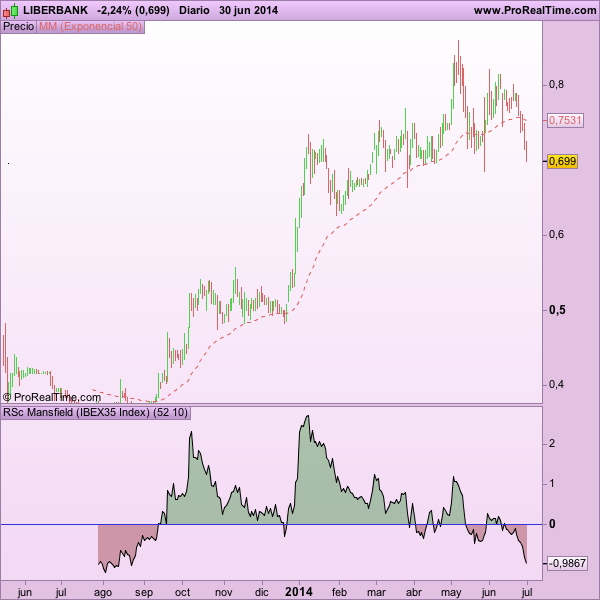Viewport: 600px width, 600px height.
Task: Click the bold 0 level on Mansfield axis
Action: (x=552, y=524)
